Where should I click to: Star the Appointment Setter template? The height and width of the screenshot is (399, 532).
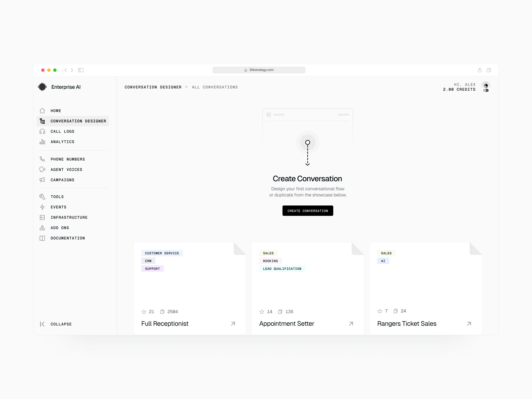262,312
